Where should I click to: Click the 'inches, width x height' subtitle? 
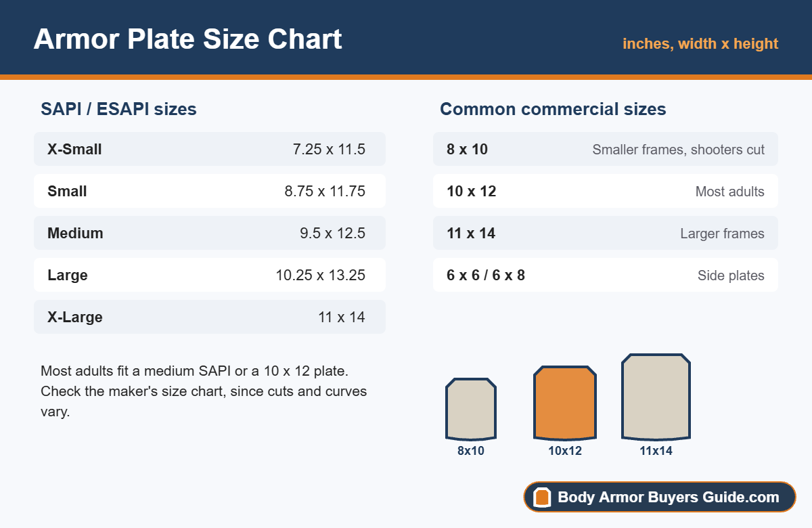(700, 43)
